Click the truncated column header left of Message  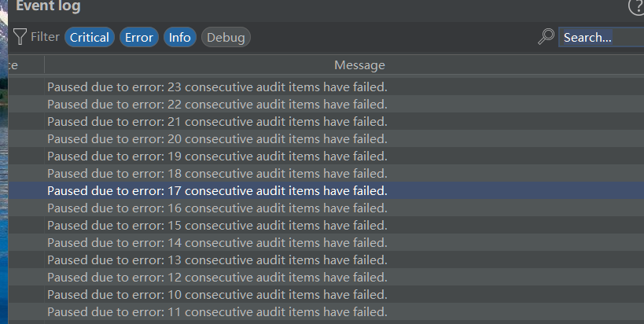[14, 64]
